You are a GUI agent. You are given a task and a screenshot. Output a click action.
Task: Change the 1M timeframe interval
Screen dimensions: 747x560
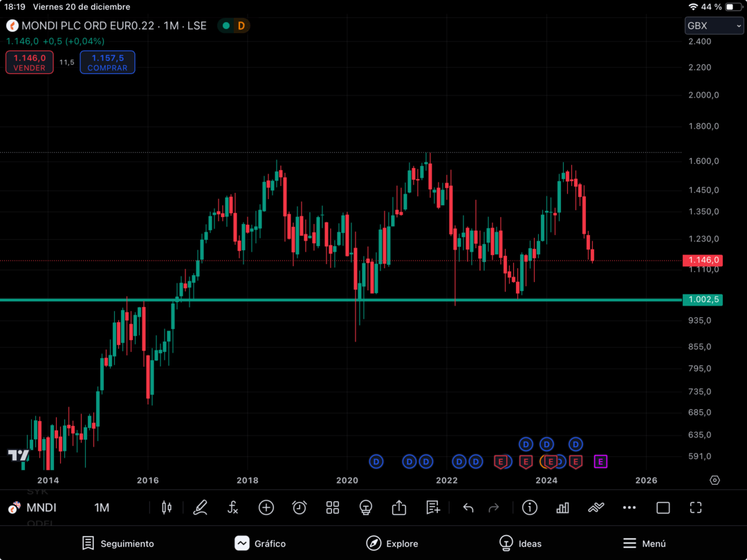click(102, 507)
